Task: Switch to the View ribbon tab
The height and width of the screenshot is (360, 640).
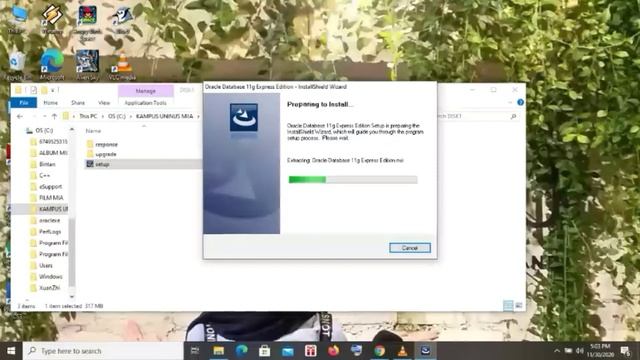Action: point(104,103)
